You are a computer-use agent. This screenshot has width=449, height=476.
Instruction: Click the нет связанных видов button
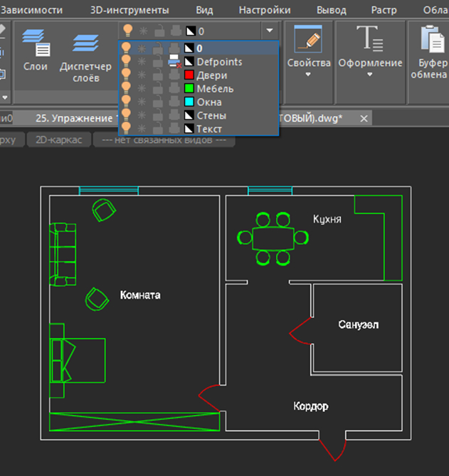coord(164,140)
